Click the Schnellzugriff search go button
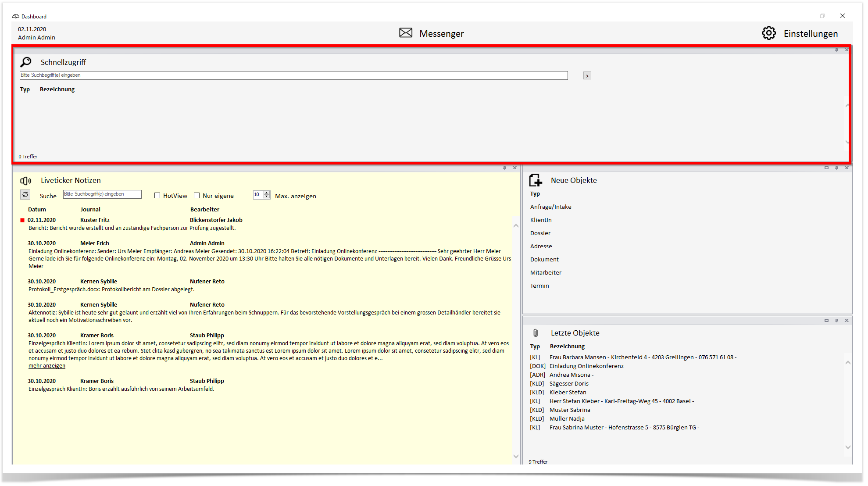 click(x=587, y=76)
